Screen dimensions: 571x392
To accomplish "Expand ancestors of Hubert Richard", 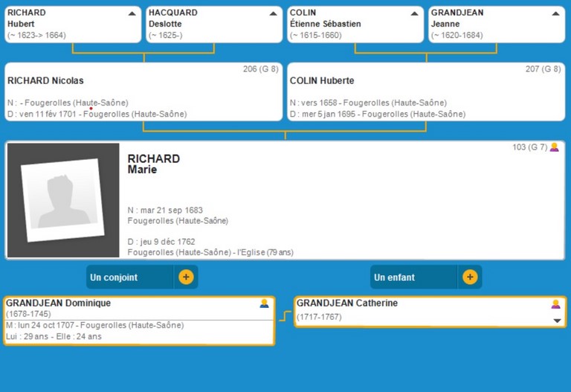I will 132,13.
